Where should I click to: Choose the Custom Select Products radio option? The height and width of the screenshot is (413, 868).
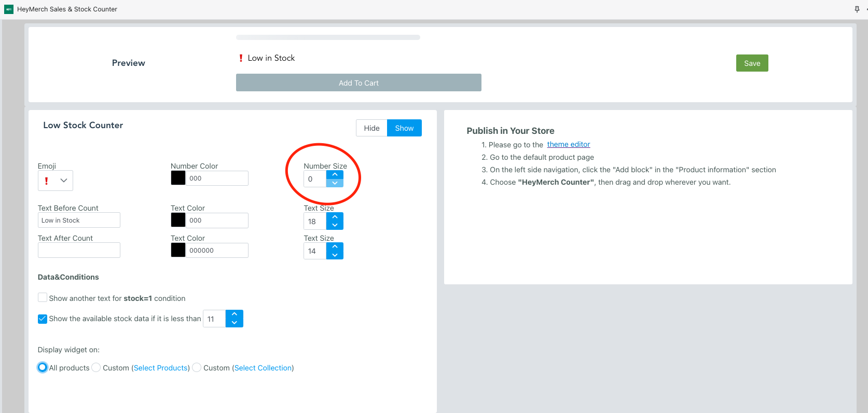(96, 367)
